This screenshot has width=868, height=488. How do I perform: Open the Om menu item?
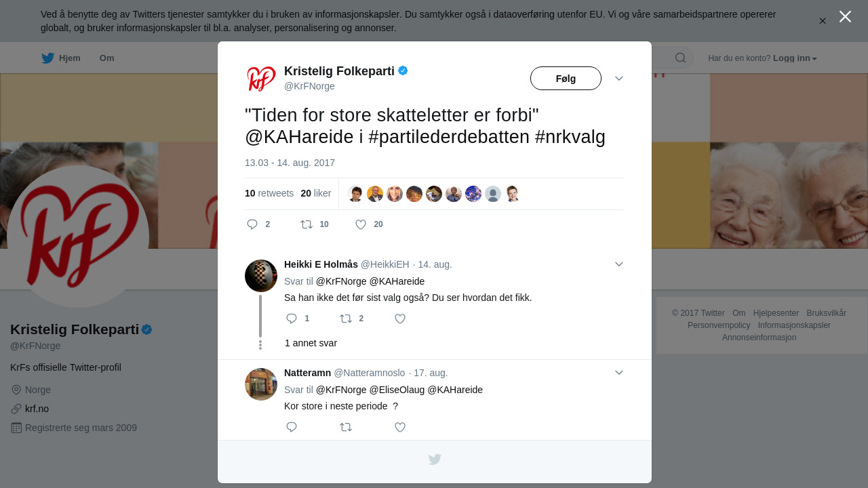107,58
